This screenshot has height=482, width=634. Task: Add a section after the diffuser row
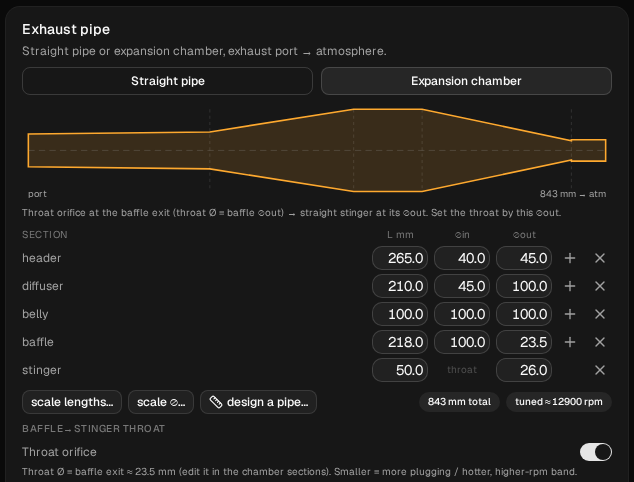click(570, 286)
